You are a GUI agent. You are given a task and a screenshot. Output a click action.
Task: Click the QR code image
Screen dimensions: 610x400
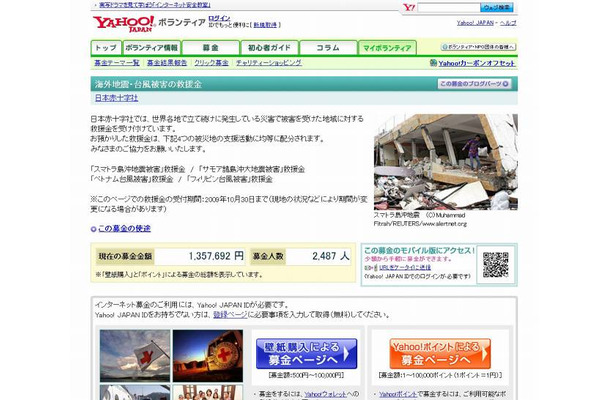pyautogui.click(x=496, y=265)
